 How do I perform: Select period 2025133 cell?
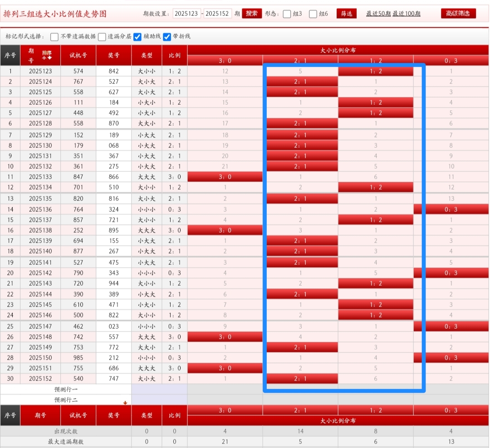pyautogui.click(x=40, y=177)
